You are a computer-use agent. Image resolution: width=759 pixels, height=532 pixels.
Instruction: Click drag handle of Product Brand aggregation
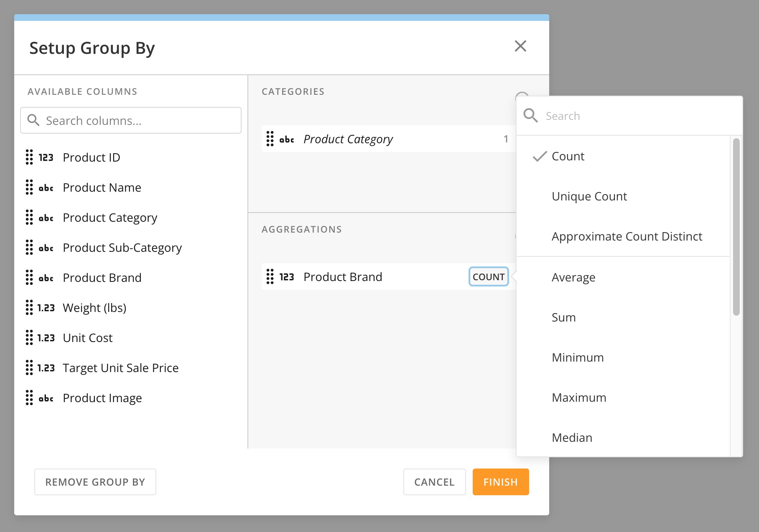pos(270,277)
